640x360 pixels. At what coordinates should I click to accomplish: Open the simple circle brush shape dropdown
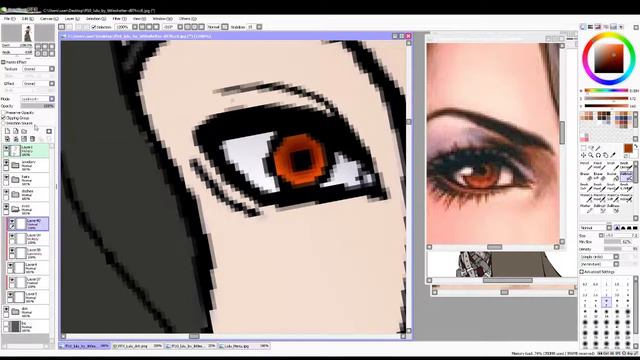coord(616,257)
